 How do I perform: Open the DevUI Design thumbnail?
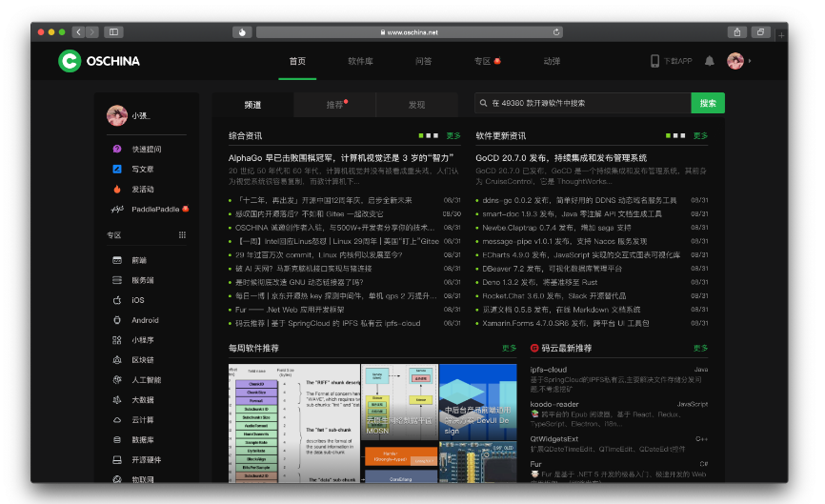coord(477,402)
